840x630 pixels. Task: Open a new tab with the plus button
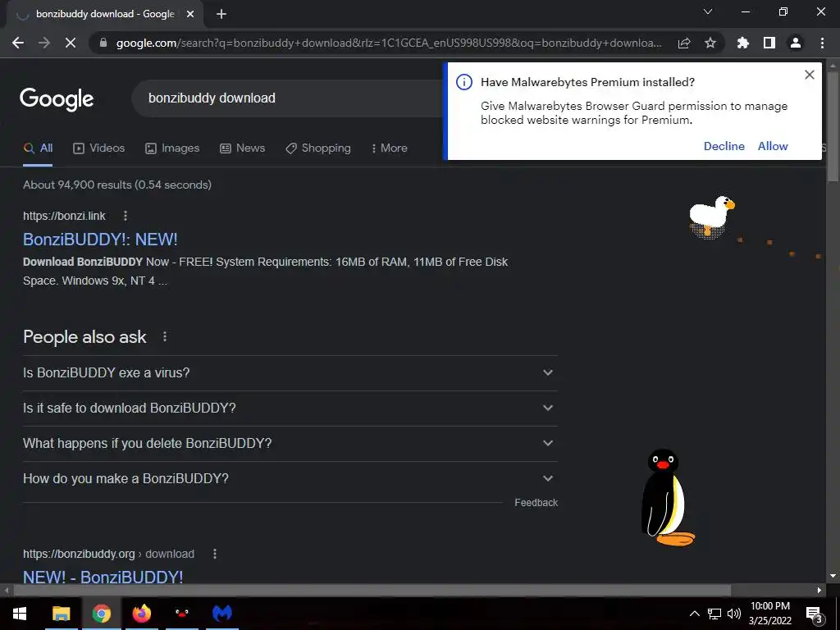[x=221, y=14]
